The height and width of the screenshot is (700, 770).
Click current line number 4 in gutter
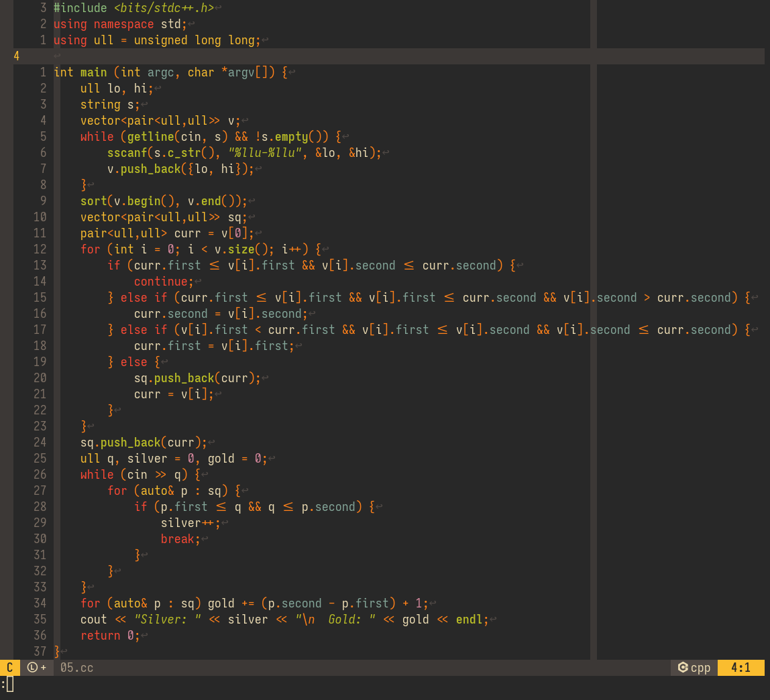(17, 56)
